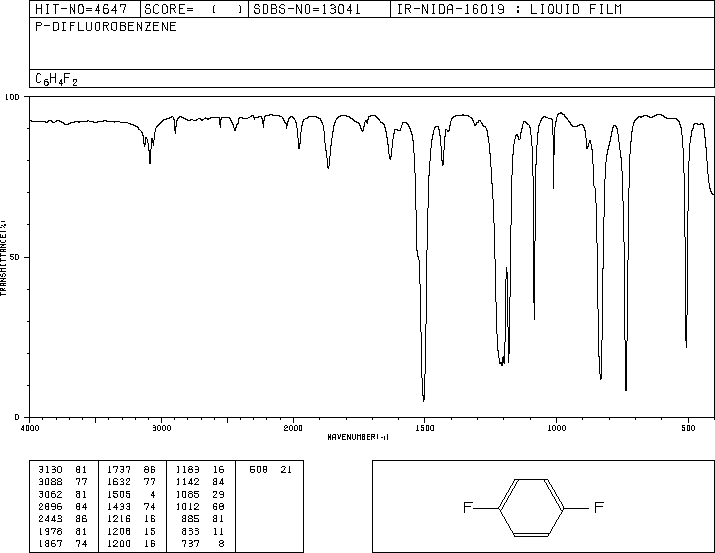Screen dimensions: 715x553
Task: Click the 1500 label on the wavenumber axis
Action: (x=425, y=428)
